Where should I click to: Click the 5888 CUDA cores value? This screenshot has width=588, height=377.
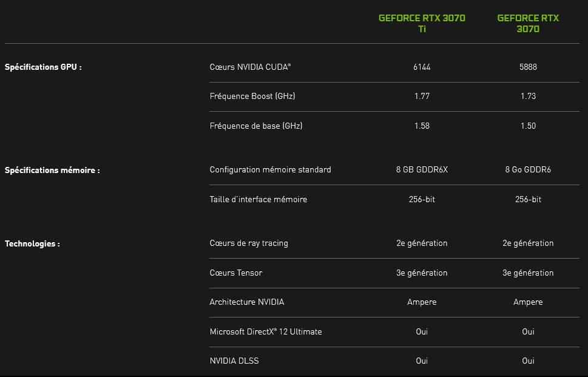[528, 67]
